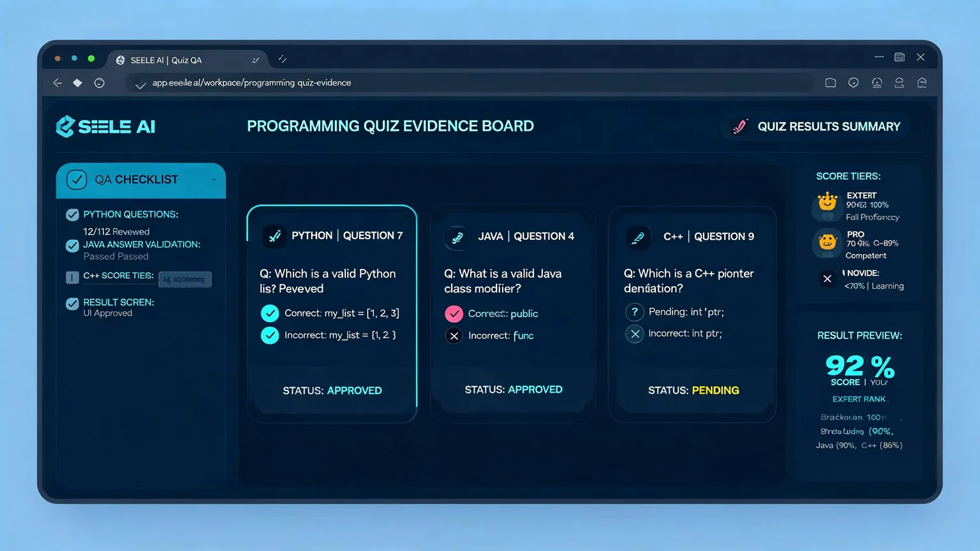This screenshot has height=551, width=980.
Task: Click the Novice tier X icon
Action: 828,279
